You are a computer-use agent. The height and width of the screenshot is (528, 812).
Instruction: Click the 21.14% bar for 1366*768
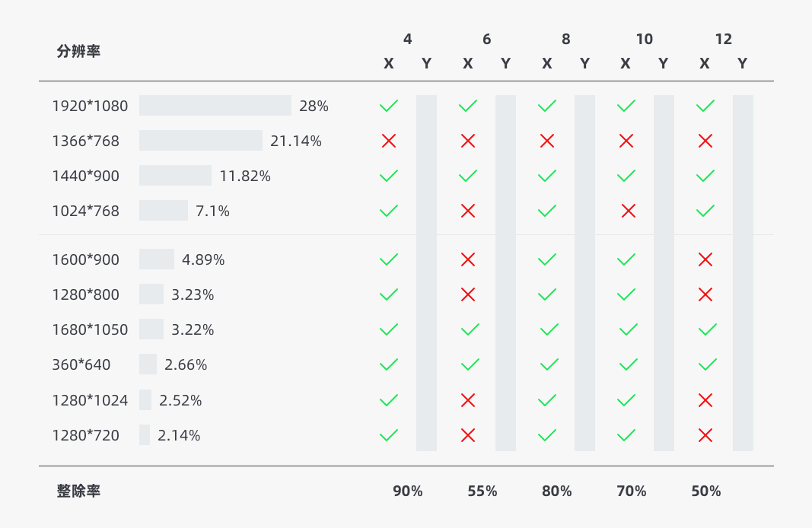pos(201,141)
